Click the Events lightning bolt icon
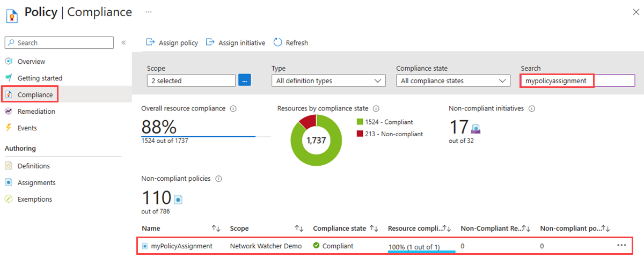 pos(9,128)
